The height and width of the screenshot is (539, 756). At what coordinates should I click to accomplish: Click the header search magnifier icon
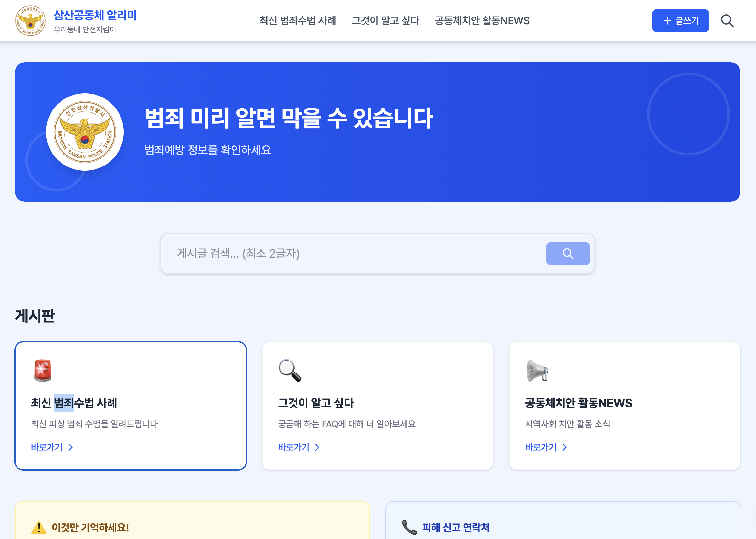point(727,21)
